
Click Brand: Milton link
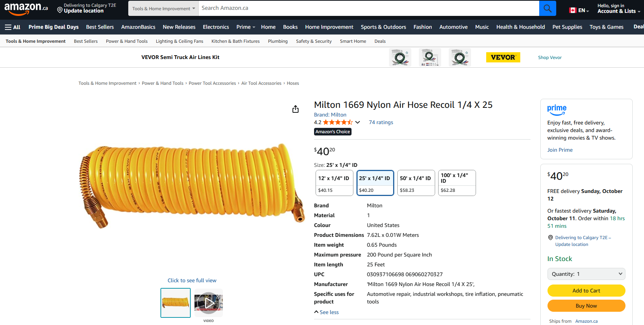pyautogui.click(x=330, y=115)
